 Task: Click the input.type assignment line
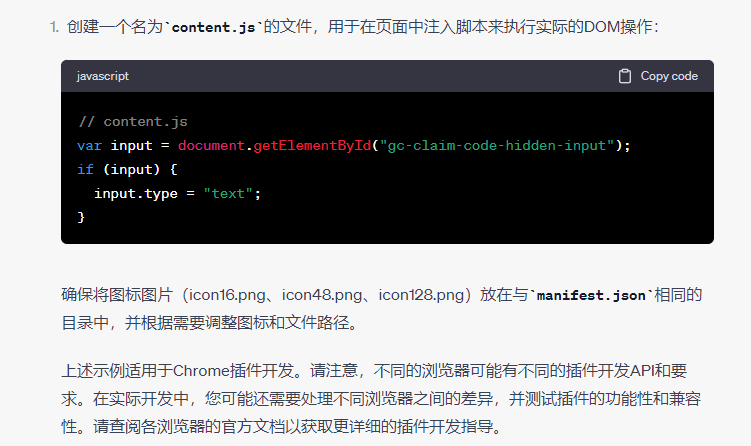177,194
